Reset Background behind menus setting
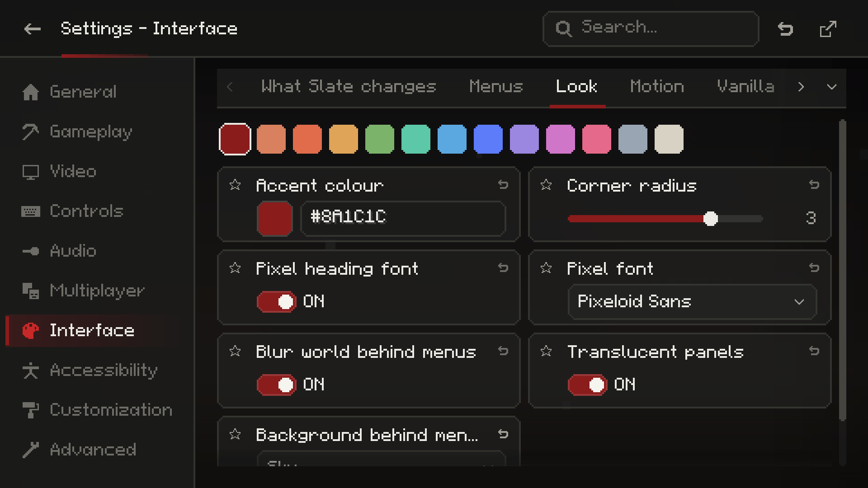 [x=503, y=434]
